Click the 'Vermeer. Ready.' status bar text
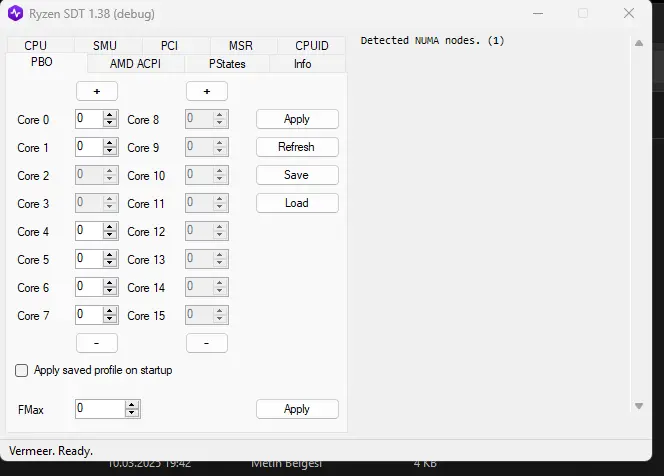The image size is (664, 476). point(51,451)
